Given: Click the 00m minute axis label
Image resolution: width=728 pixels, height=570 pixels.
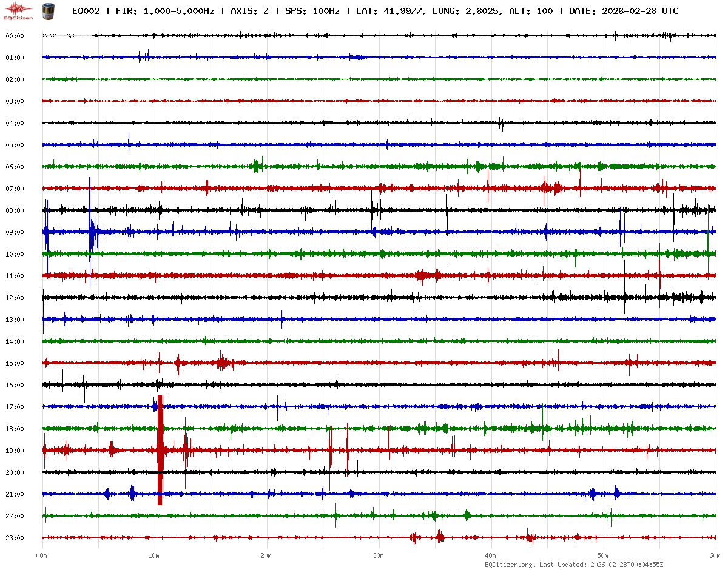Looking at the screenshot, I should 42,555.
